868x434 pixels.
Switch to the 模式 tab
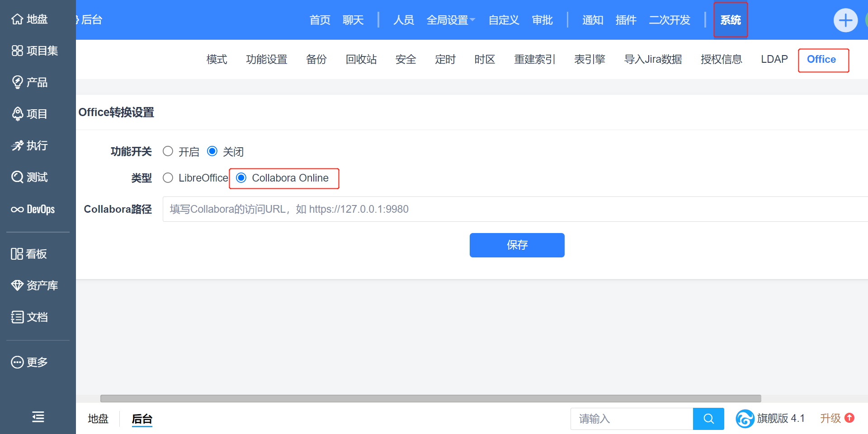[217, 59]
